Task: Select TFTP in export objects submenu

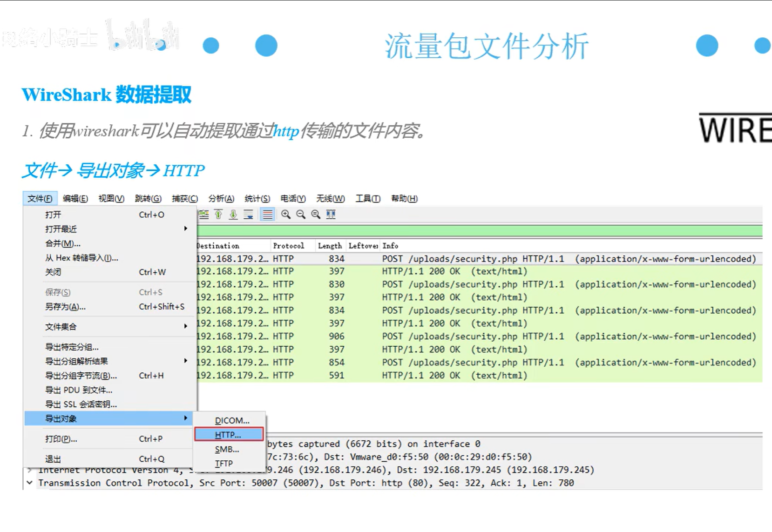Action: pyautogui.click(x=230, y=464)
